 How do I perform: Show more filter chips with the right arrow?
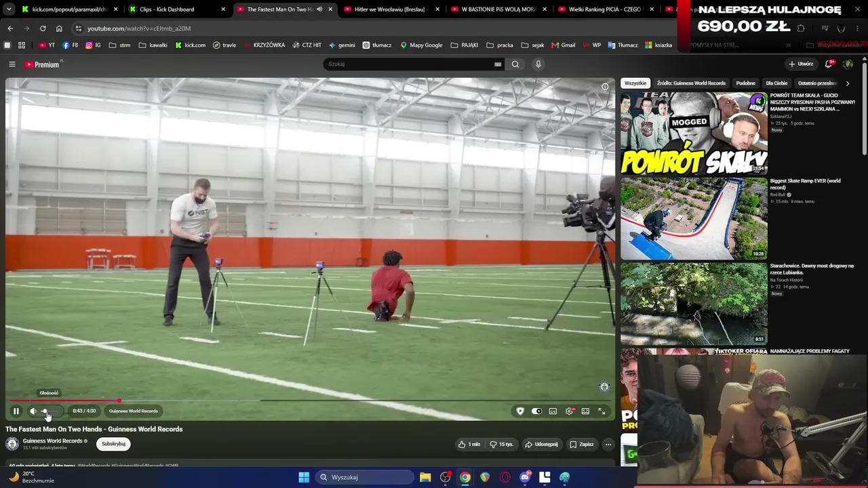(848, 83)
